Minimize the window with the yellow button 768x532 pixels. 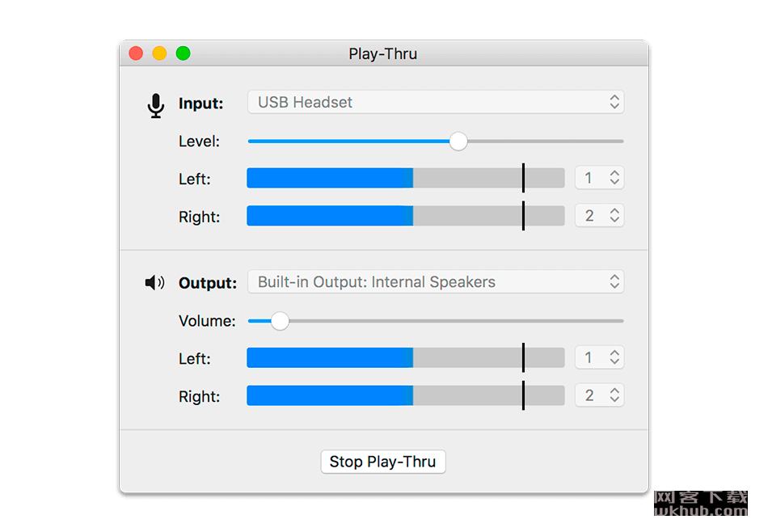pos(159,53)
